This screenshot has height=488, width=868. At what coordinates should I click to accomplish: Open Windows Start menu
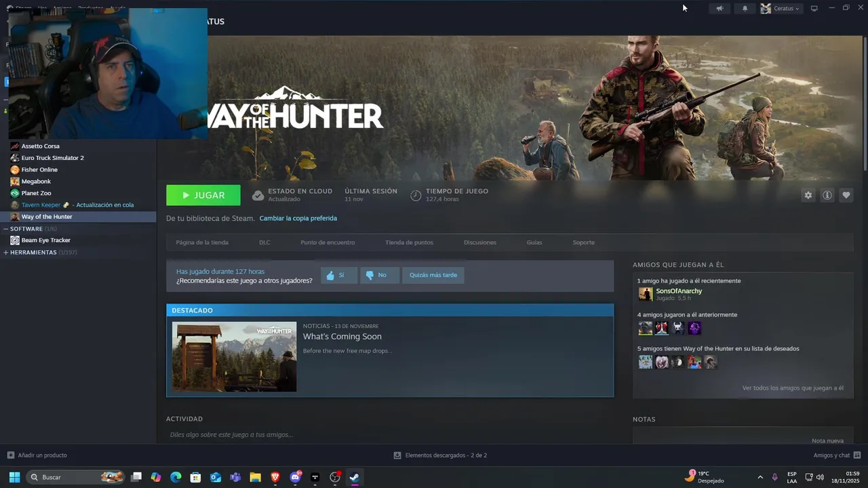click(x=14, y=477)
